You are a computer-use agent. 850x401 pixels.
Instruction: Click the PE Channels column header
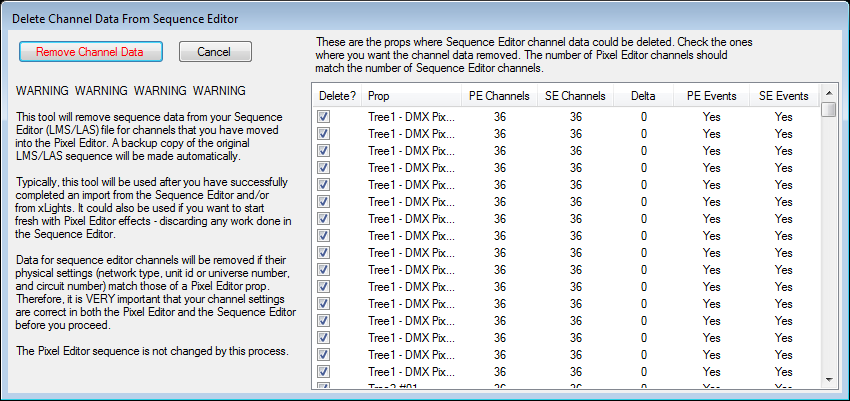[499, 96]
